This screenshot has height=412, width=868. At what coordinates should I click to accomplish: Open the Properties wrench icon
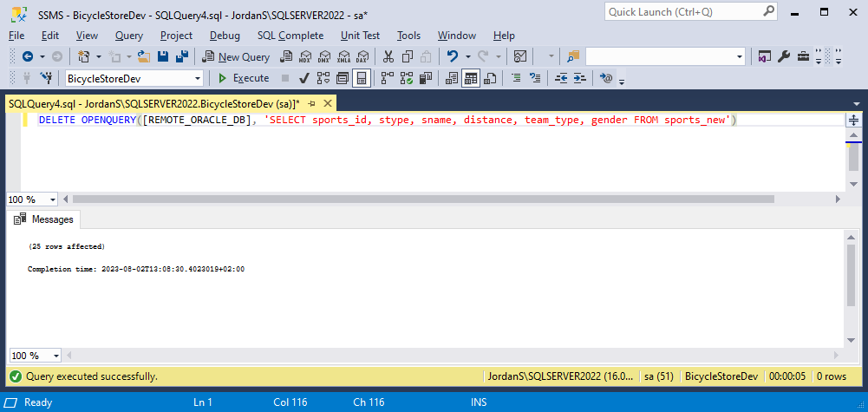783,56
